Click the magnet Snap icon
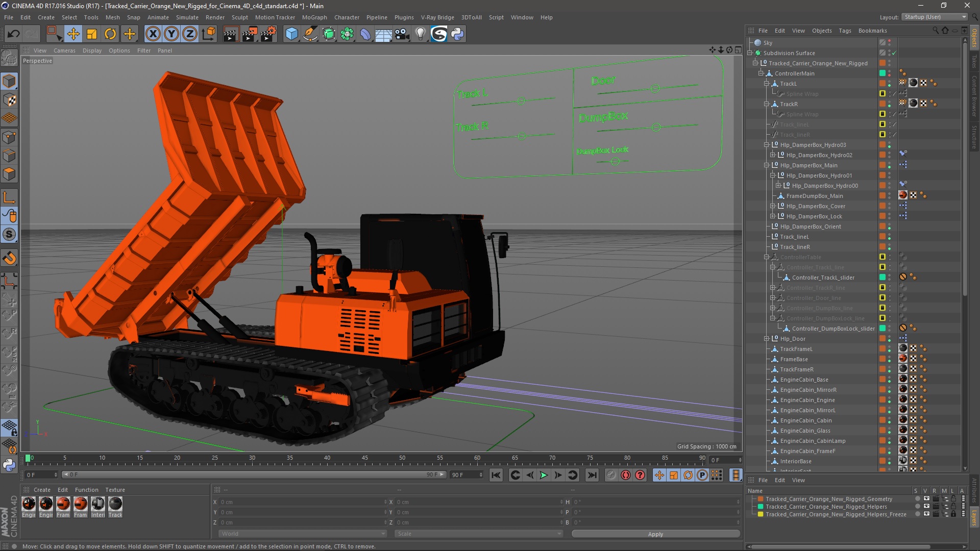Screen dimensions: 980x551 coord(9,259)
